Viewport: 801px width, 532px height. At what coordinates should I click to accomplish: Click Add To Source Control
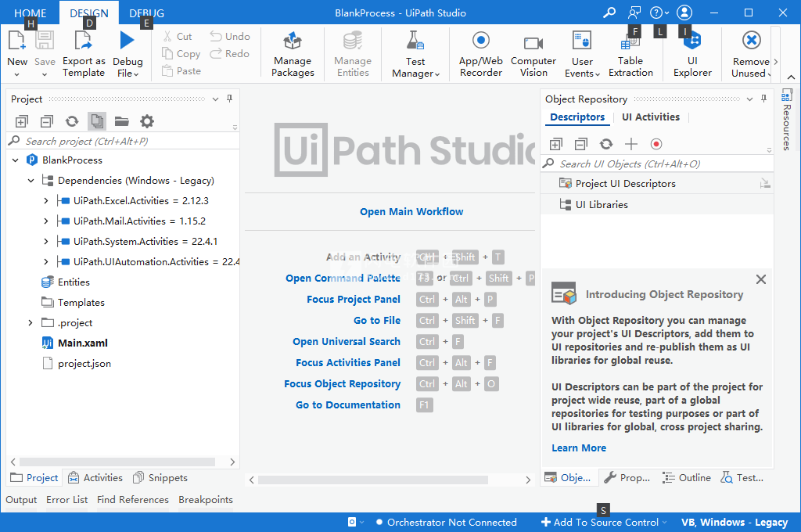pyautogui.click(x=605, y=523)
